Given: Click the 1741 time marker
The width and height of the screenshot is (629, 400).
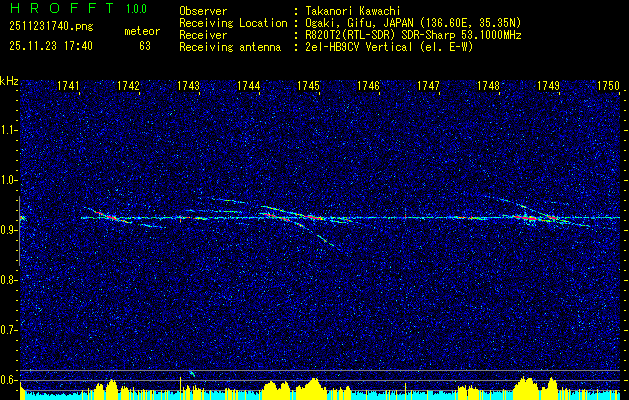Looking at the screenshot, I should tap(68, 85).
